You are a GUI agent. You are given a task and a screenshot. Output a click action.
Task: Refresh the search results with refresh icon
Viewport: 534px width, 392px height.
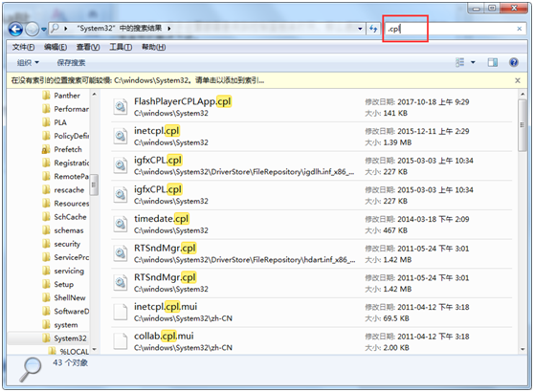(x=373, y=29)
